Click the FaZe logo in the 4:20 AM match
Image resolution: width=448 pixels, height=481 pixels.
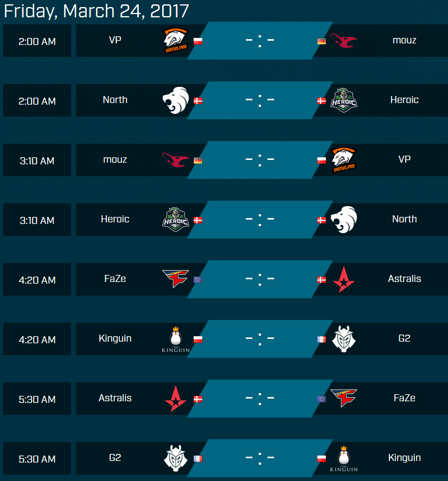click(x=176, y=279)
